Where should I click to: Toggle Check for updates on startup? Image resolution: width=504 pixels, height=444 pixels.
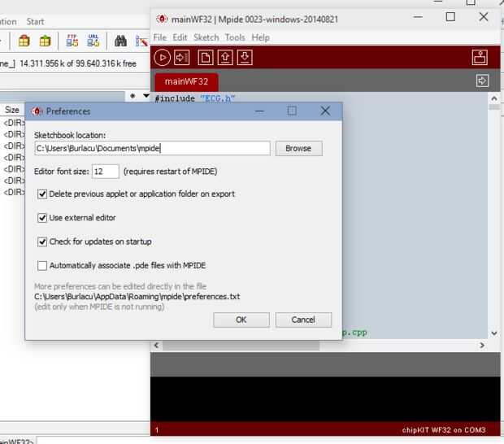click(x=42, y=242)
